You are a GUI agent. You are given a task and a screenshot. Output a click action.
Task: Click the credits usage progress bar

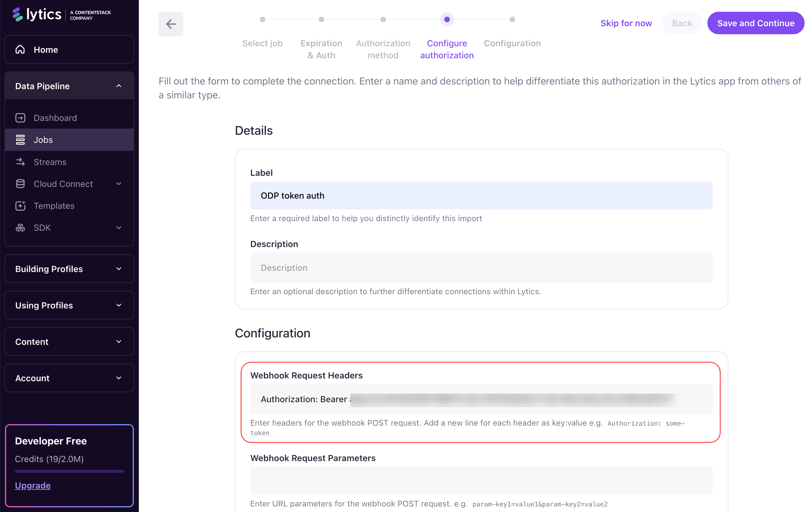[x=69, y=471]
